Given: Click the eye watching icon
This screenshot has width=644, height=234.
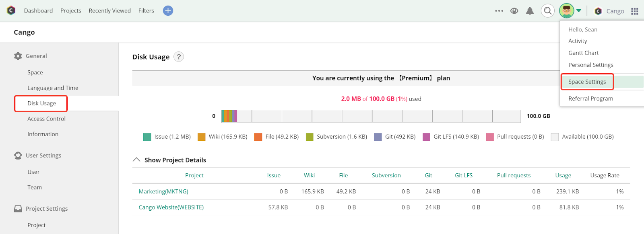Looking at the screenshot, I should tap(514, 11).
